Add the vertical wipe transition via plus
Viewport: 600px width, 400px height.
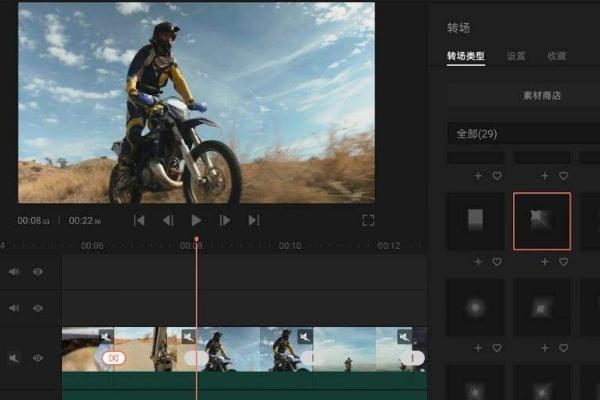pos(478,262)
